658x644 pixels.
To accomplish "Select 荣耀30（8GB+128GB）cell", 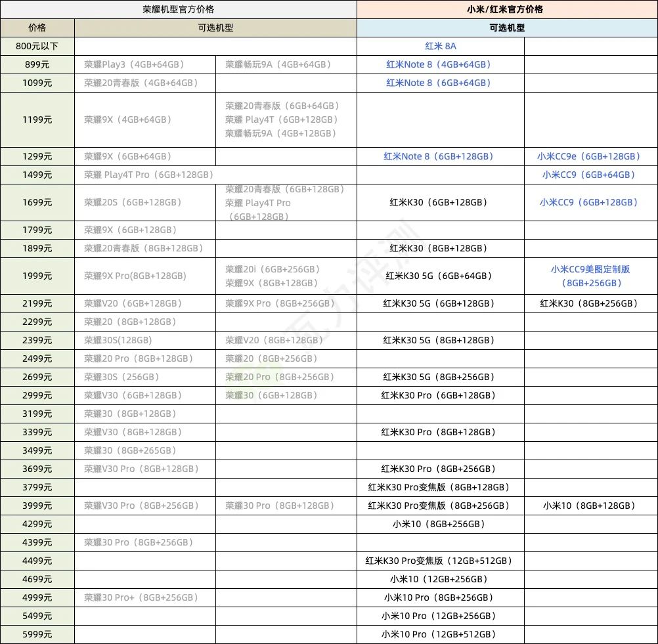I will [145, 414].
